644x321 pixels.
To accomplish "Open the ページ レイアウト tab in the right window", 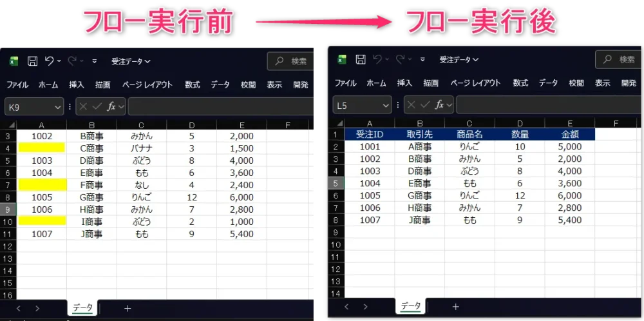I will pos(475,83).
